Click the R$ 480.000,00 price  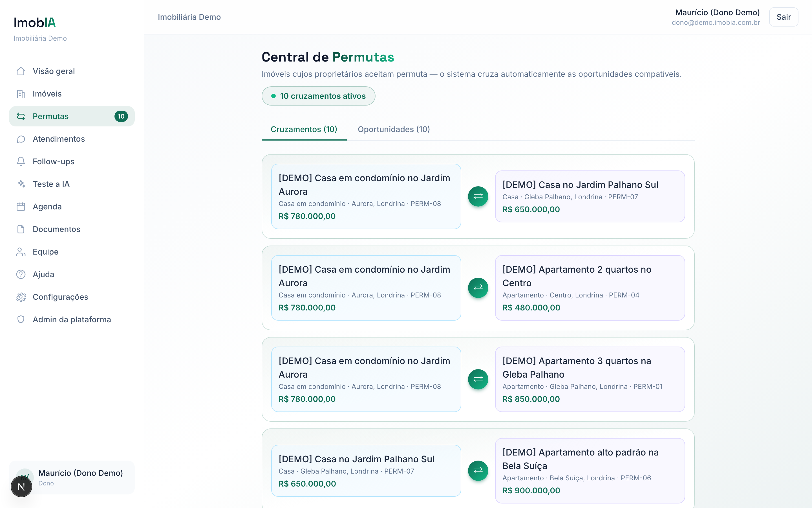pyautogui.click(x=531, y=307)
